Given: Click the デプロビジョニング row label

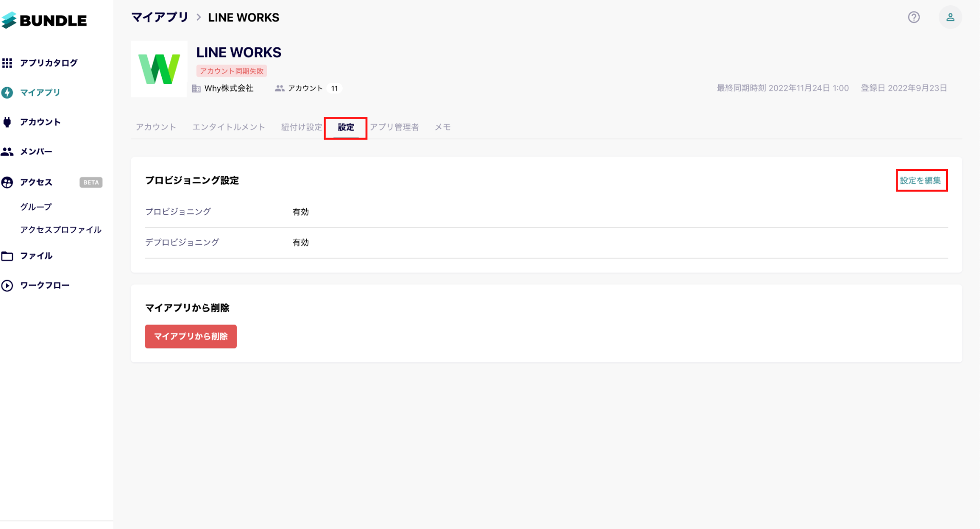Looking at the screenshot, I should (182, 242).
